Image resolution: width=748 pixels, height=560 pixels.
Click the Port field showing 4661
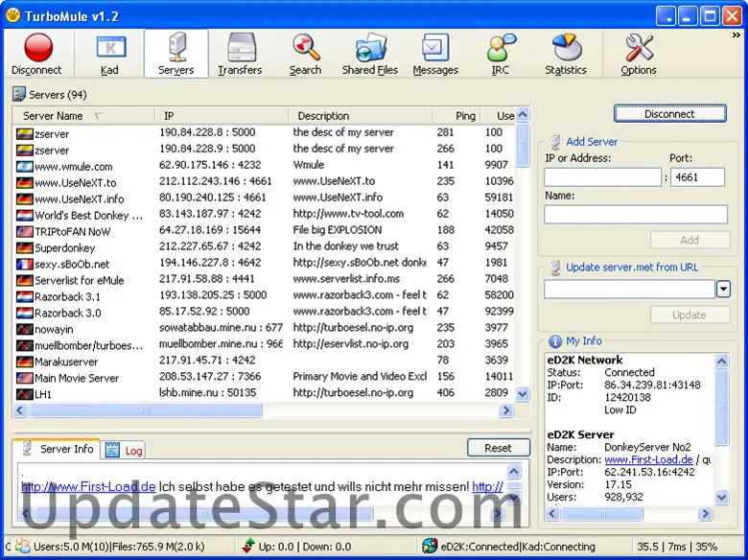click(697, 177)
